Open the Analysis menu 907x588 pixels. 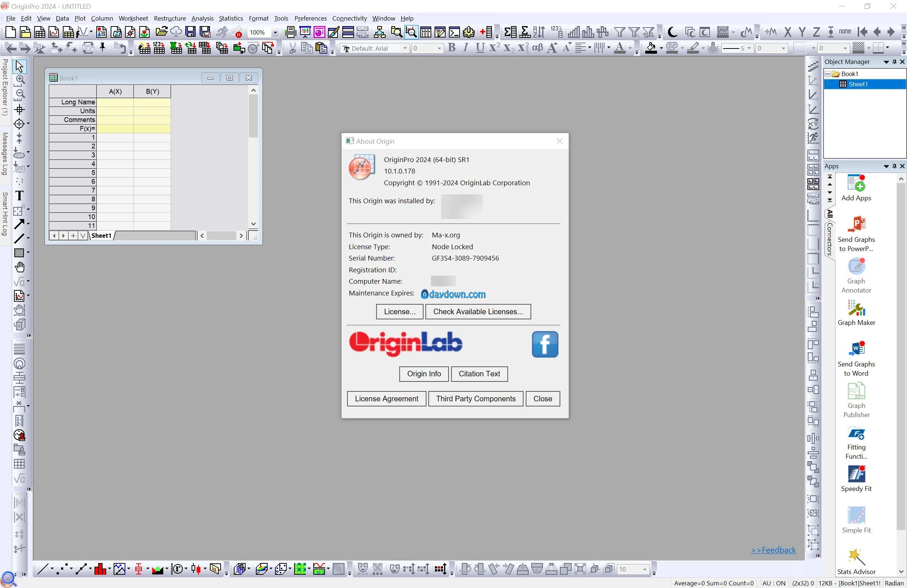coord(202,18)
